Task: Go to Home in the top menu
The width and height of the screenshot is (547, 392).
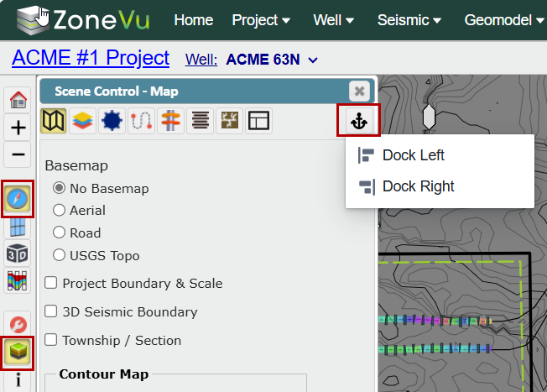Action: (194, 20)
